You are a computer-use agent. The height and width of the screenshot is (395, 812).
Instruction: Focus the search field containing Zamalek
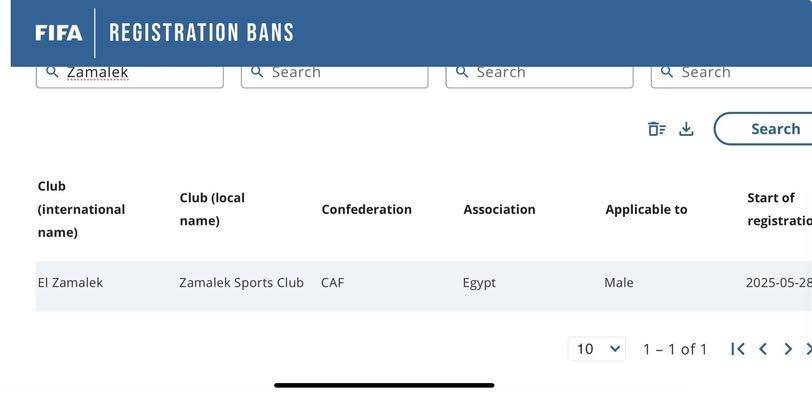[129, 75]
